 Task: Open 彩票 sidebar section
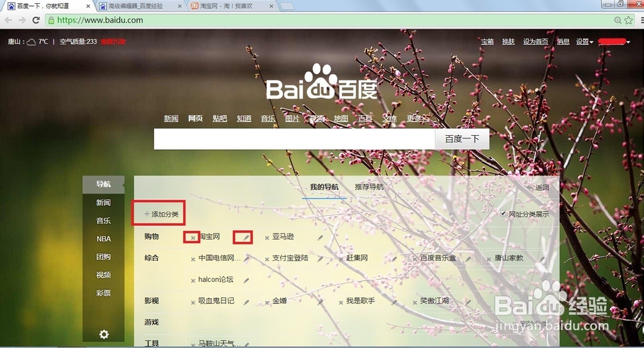[x=104, y=293]
